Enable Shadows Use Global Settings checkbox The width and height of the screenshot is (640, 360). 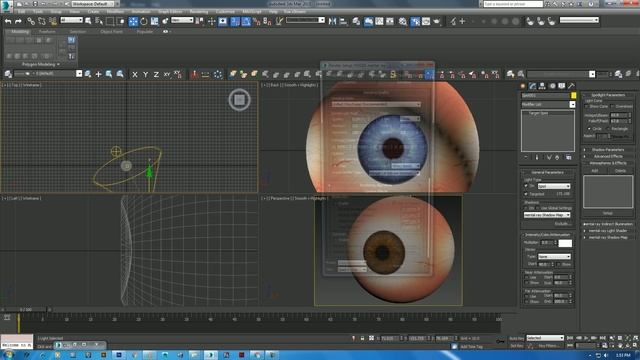538,208
